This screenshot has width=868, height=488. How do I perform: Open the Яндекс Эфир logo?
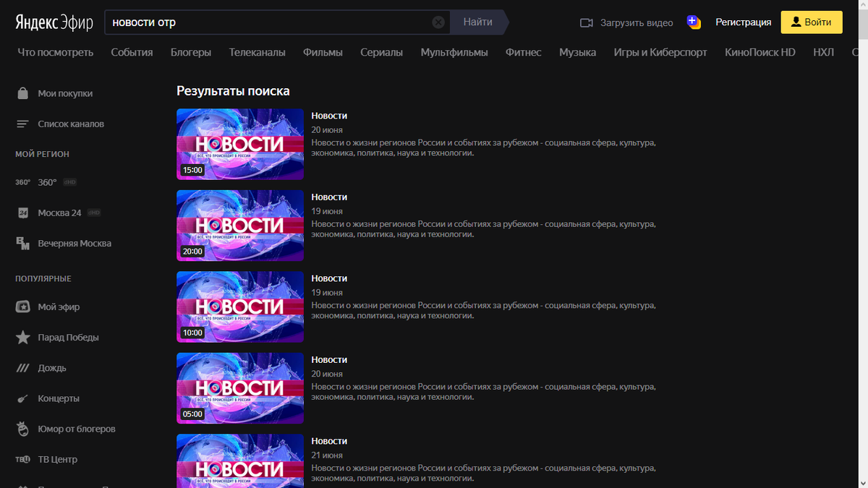pyautogui.click(x=54, y=22)
